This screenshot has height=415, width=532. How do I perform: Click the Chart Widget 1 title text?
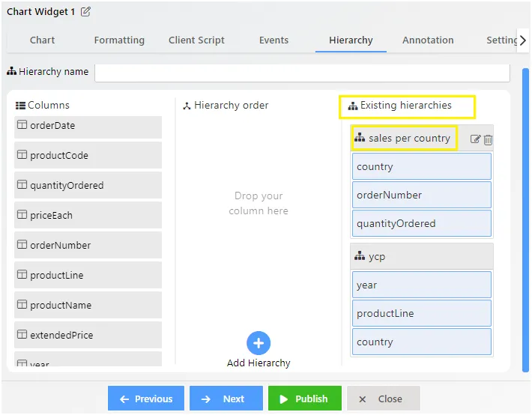point(40,12)
